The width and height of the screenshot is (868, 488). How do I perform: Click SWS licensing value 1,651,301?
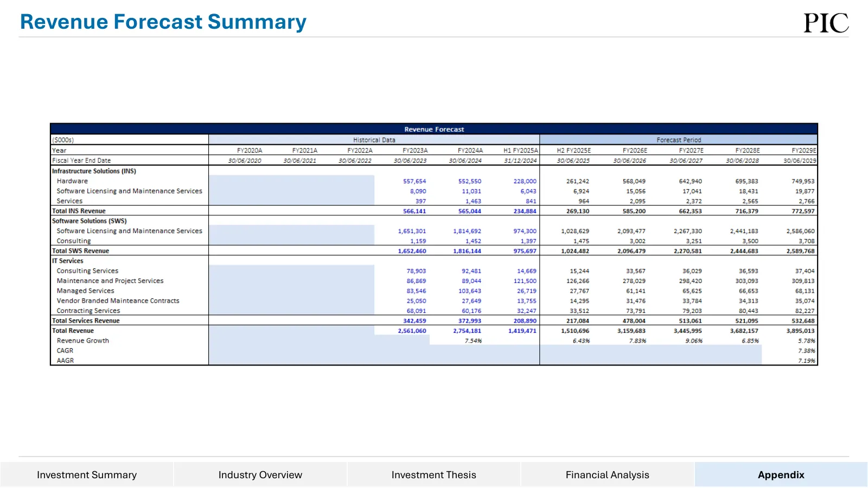pos(412,231)
